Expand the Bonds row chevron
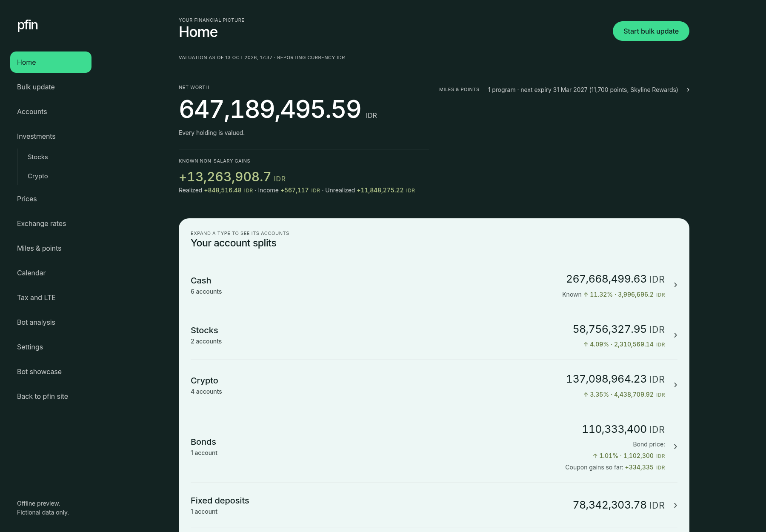Screen dimensions: 766x532 (x=675, y=446)
